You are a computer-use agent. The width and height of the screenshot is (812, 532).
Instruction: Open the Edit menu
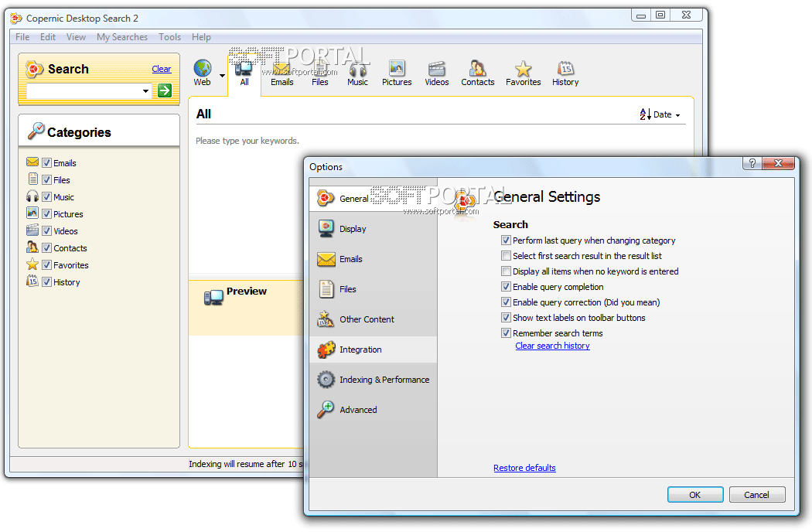coord(48,37)
